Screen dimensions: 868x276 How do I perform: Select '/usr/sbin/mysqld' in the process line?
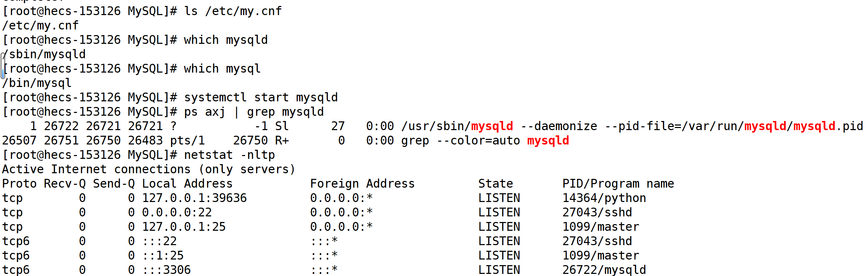point(457,126)
